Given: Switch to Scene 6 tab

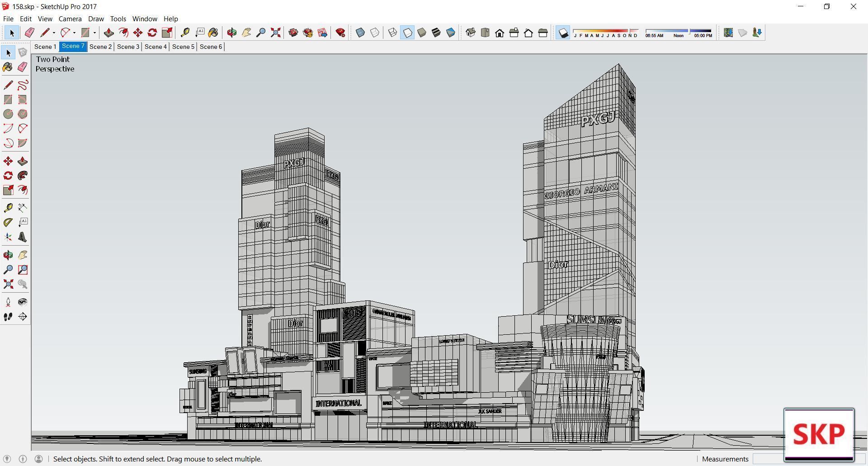Looking at the screenshot, I should click(211, 47).
